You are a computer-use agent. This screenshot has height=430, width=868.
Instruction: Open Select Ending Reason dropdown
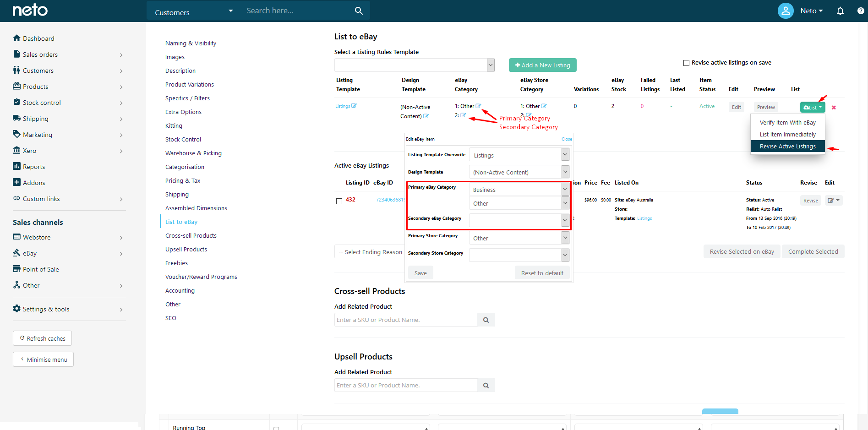click(370, 252)
